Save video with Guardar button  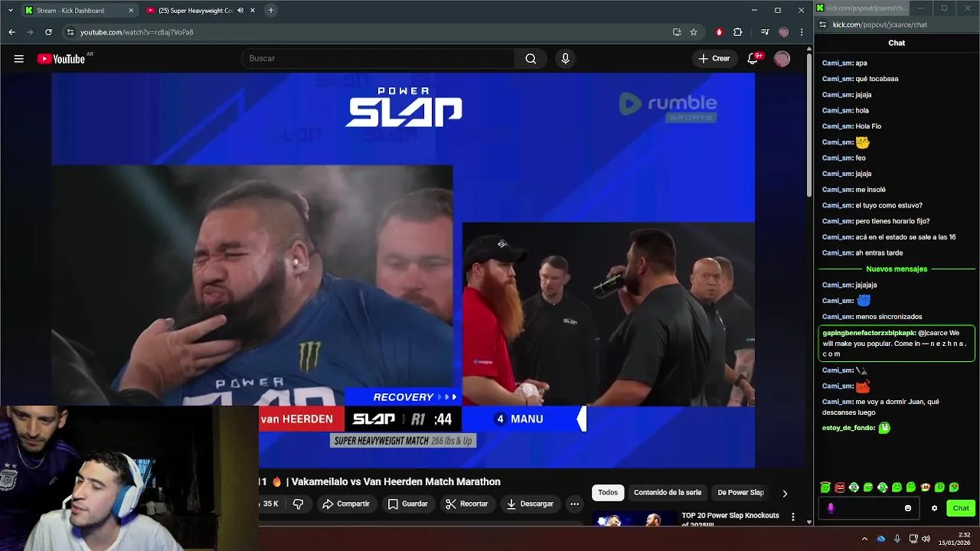pyautogui.click(x=407, y=504)
